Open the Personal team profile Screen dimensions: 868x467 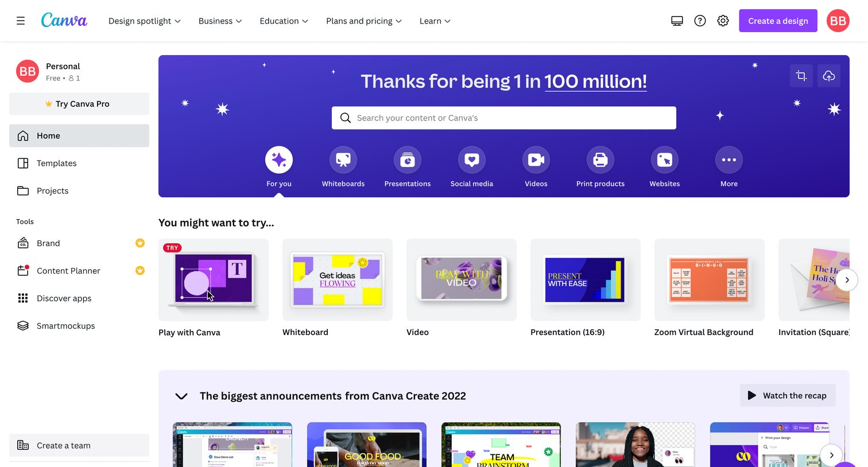(x=79, y=72)
